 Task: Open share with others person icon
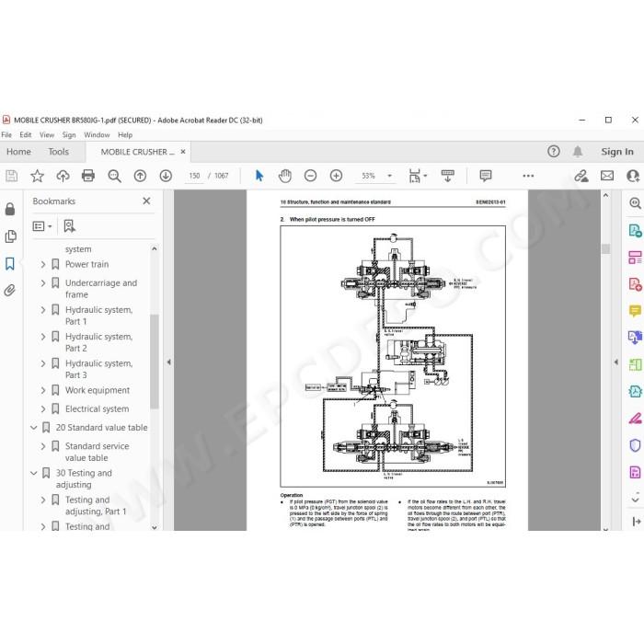pyautogui.click(x=633, y=176)
